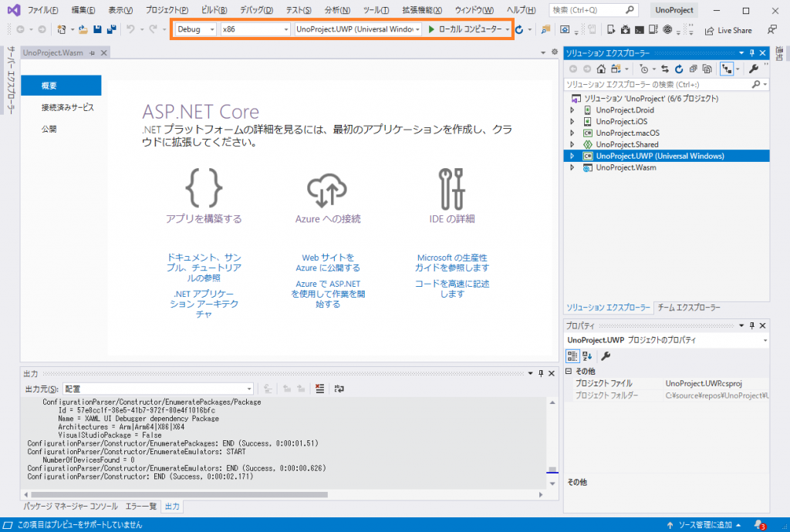This screenshot has height=532, width=790.
Task: Open the x86 platform dropdown
Action: [x=254, y=29]
